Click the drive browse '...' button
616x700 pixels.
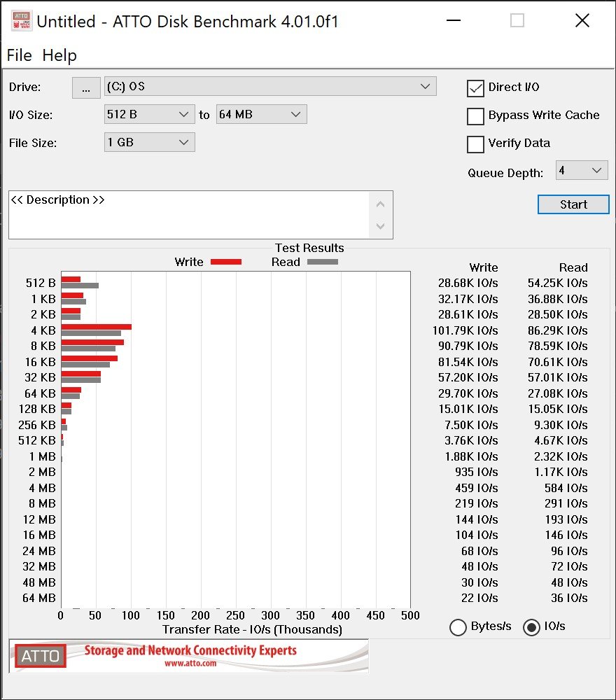click(x=86, y=87)
